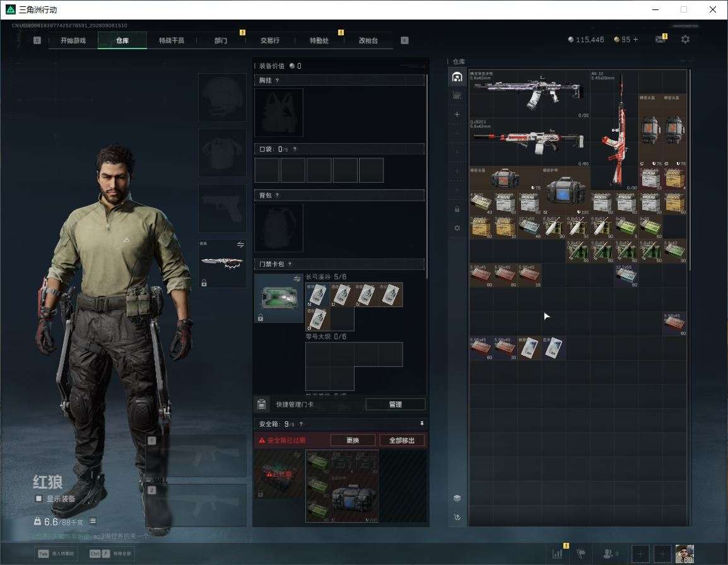Show help for 口袋 section
The height and width of the screenshot is (565, 728).
pyautogui.click(x=295, y=149)
